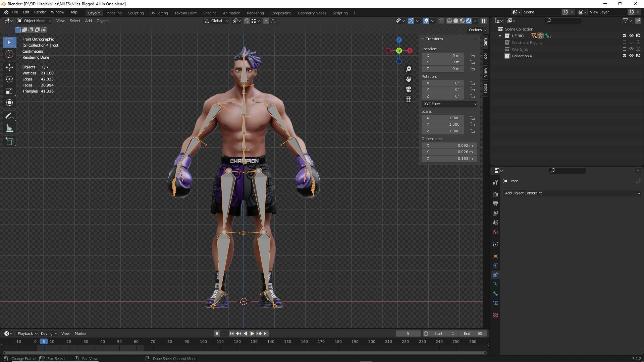The image size is (644, 362).
Task: Open the Render menu
Action: pyautogui.click(x=40, y=12)
